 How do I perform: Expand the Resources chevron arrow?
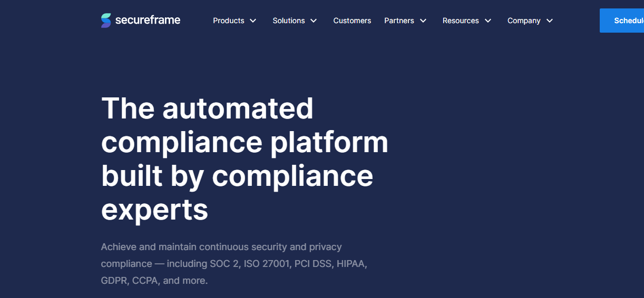pos(488,21)
